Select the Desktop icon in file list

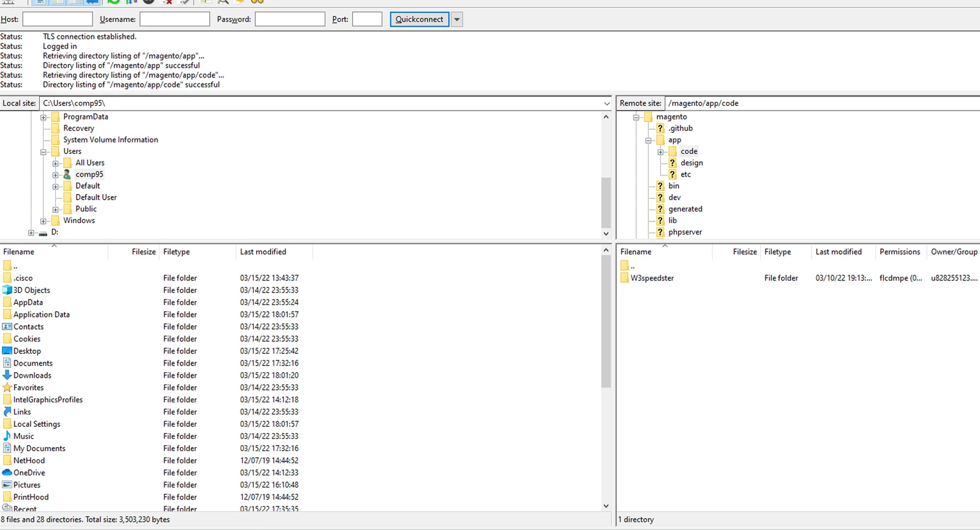coord(7,351)
